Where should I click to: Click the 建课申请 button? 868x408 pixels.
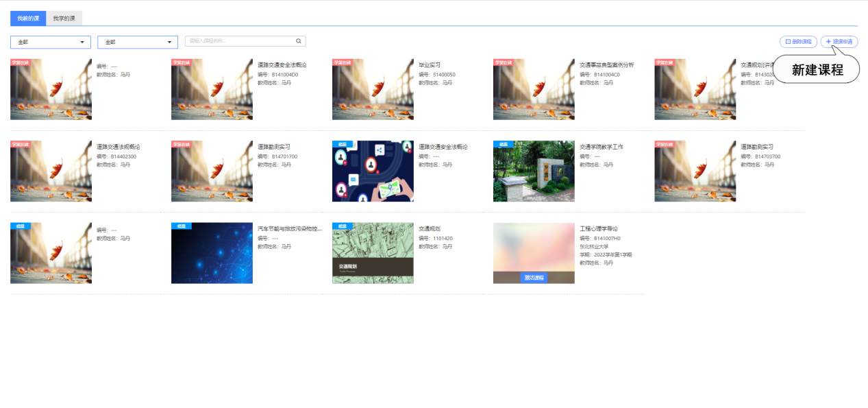coord(839,42)
